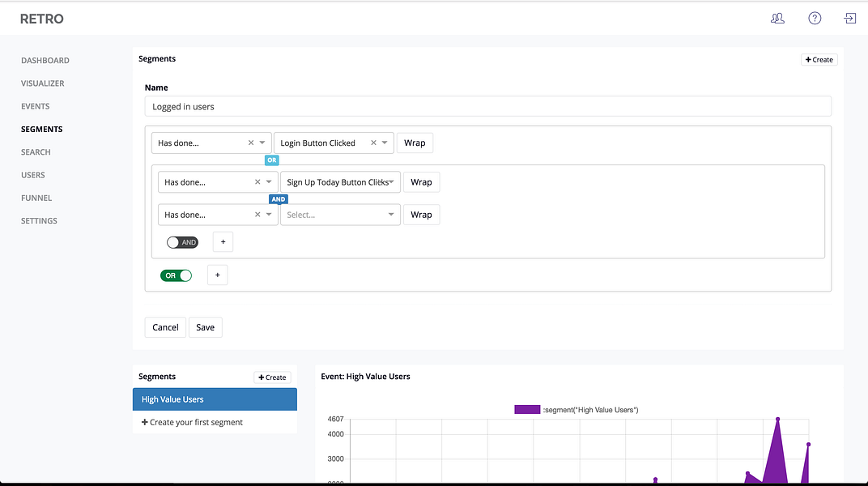Save the Logged in users segment
This screenshot has width=868, height=486.
(205, 327)
